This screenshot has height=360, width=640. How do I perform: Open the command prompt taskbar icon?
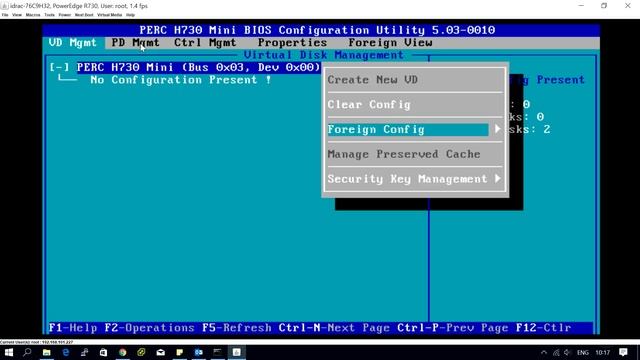217,352
